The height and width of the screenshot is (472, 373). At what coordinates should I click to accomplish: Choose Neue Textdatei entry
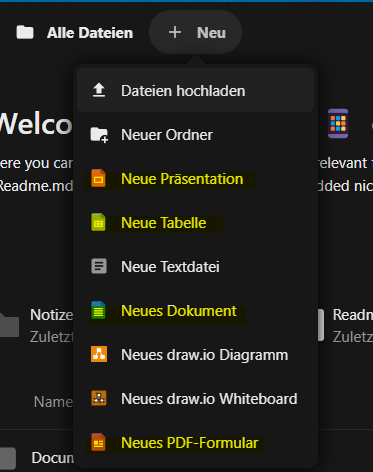(x=195, y=267)
